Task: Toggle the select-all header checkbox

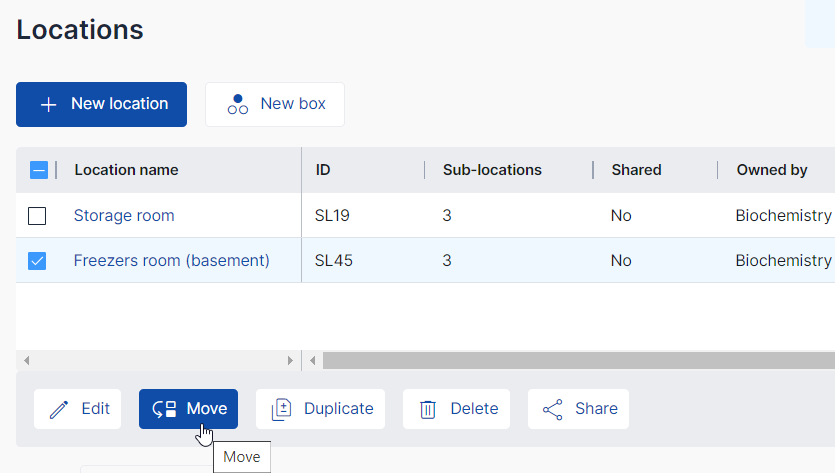Action: (x=38, y=170)
